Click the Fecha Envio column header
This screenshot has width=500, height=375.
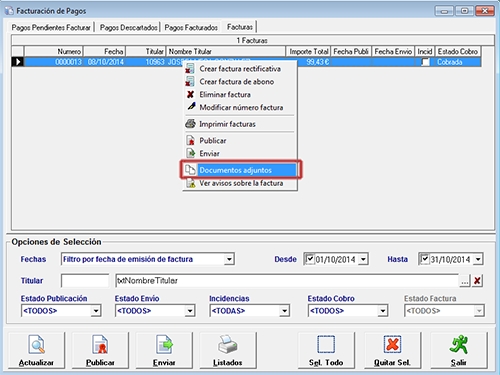(x=393, y=51)
